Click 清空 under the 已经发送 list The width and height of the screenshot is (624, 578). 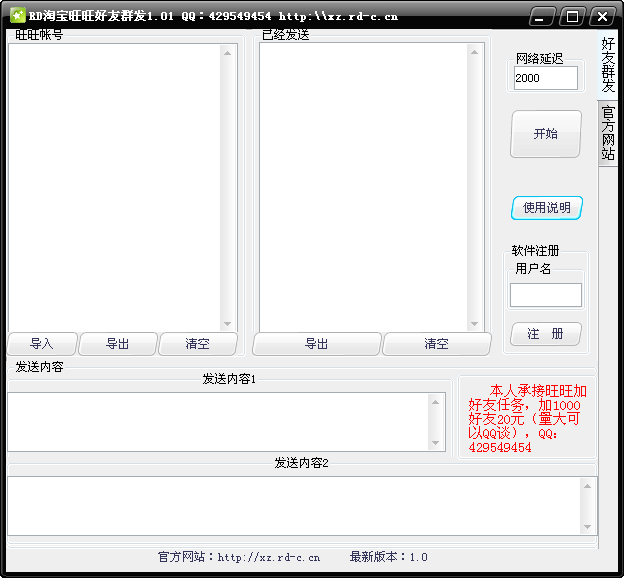tap(437, 344)
